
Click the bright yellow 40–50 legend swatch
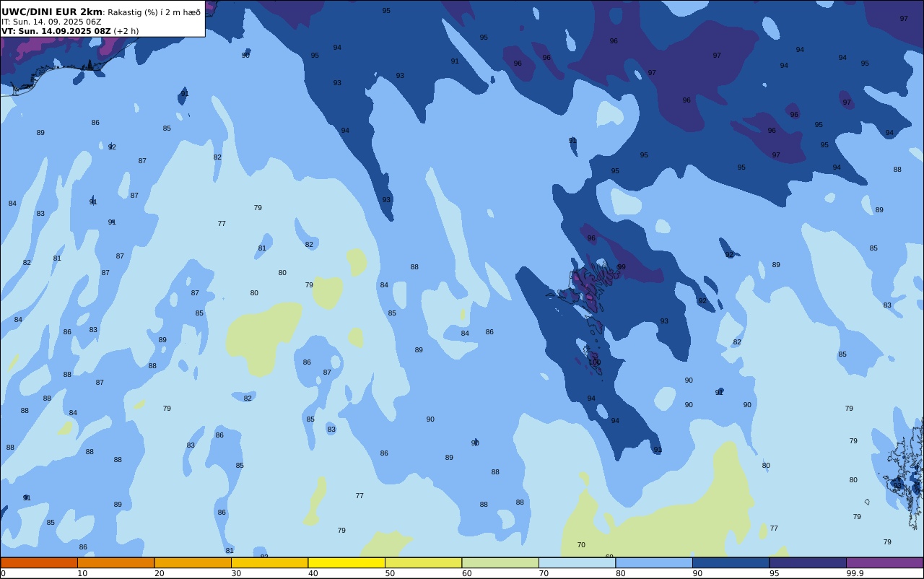click(x=346, y=562)
